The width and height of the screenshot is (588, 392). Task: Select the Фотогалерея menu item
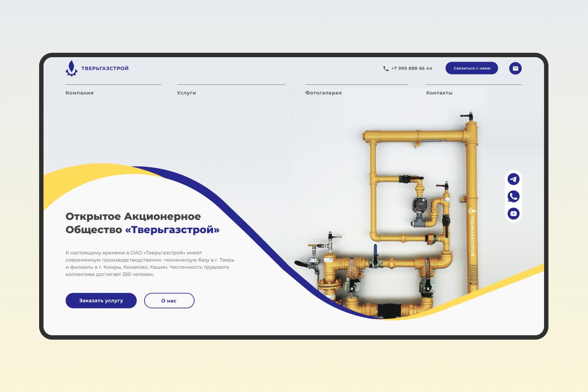(323, 93)
